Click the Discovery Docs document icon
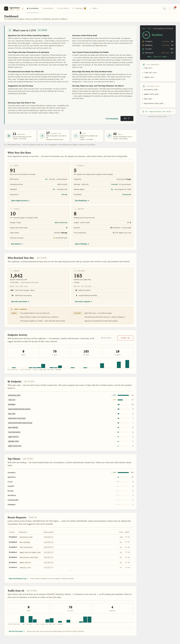Screen dimensions: 180x644 144,86
